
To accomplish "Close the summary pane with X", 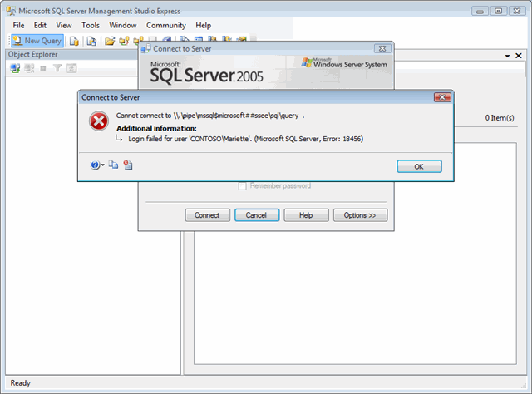I will [519, 56].
